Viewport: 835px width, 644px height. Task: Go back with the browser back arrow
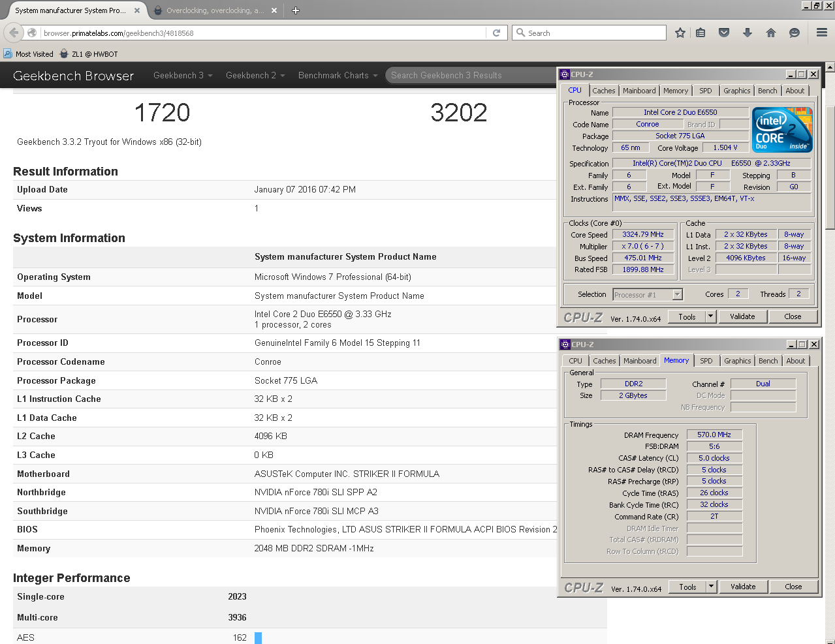(x=14, y=33)
